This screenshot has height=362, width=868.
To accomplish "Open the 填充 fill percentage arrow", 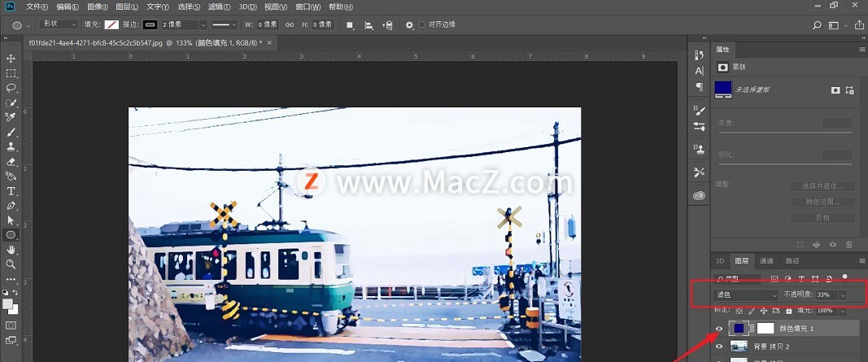I will coord(843,311).
